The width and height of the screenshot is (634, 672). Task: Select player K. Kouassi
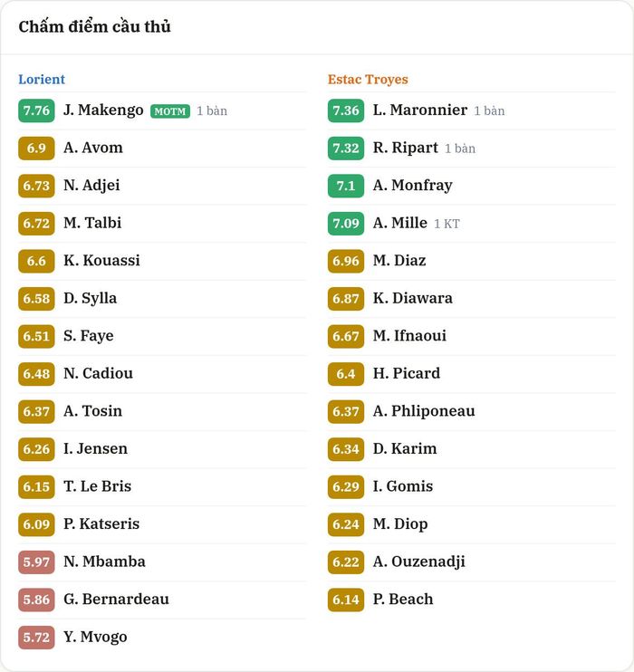coord(101,261)
